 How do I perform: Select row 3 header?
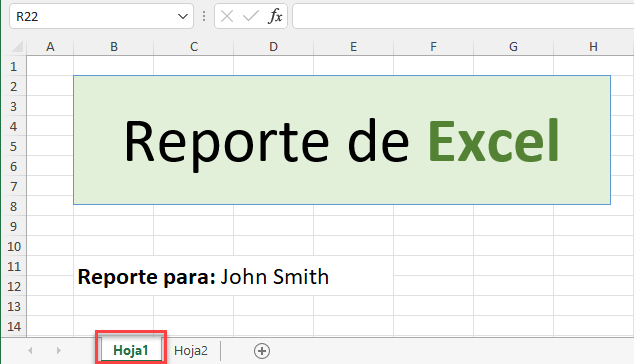[14, 106]
